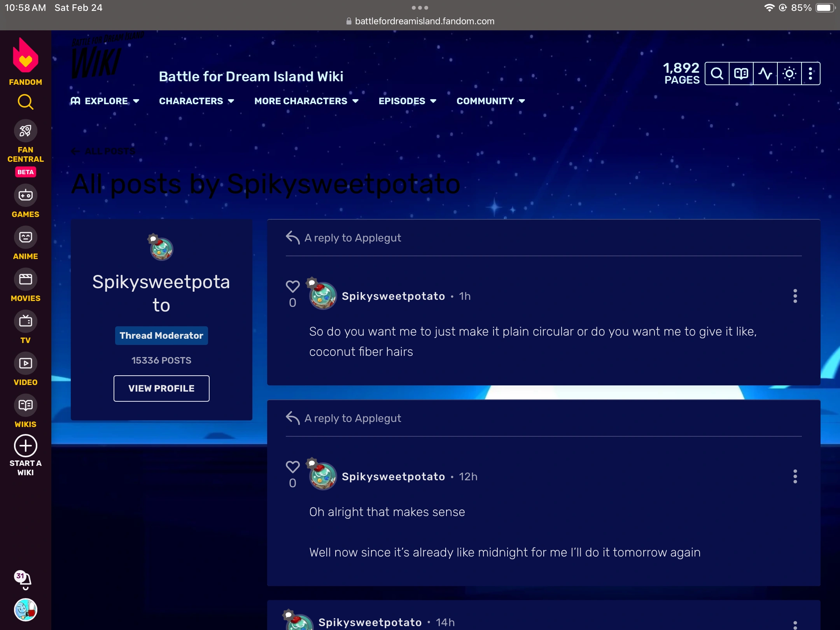Open the Explore menu
Viewport: 840px width, 630px height.
(106, 101)
